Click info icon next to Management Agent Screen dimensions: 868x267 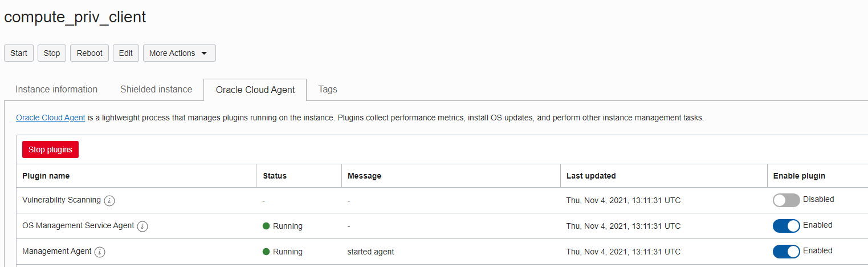[x=100, y=252]
